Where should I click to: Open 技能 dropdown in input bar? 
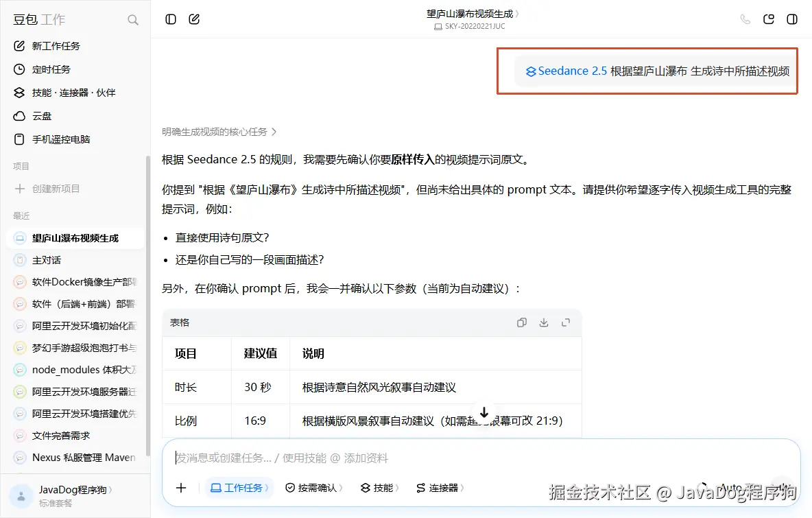click(x=379, y=488)
